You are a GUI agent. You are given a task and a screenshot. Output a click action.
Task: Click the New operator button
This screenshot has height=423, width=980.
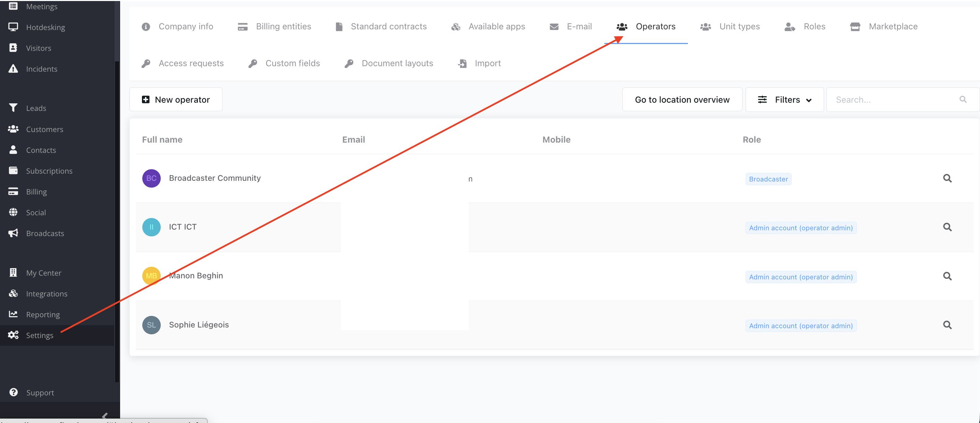pyautogui.click(x=176, y=100)
